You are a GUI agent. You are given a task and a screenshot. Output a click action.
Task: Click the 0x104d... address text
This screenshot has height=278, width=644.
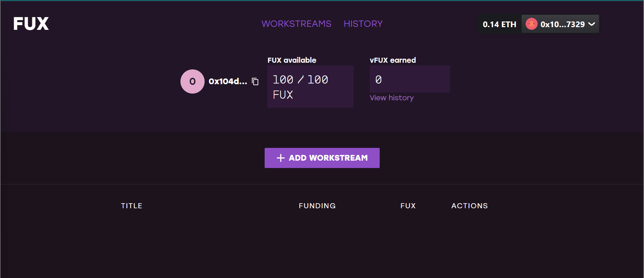click(x=228, y=81)
